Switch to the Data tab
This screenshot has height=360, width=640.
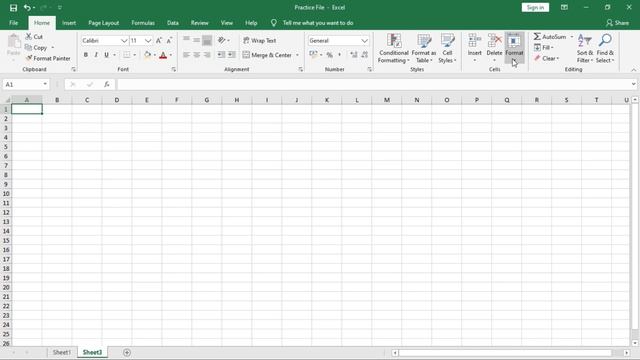click(x=173, y=23)
